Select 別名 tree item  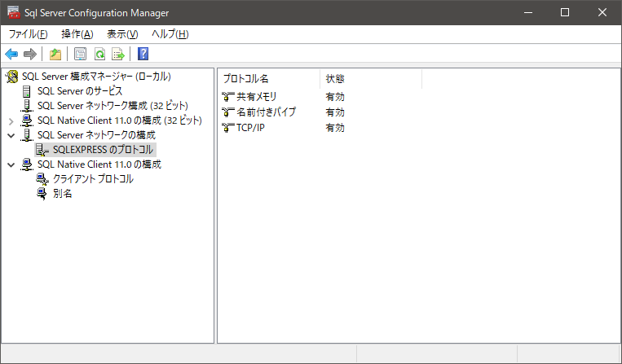pos(62,194)
